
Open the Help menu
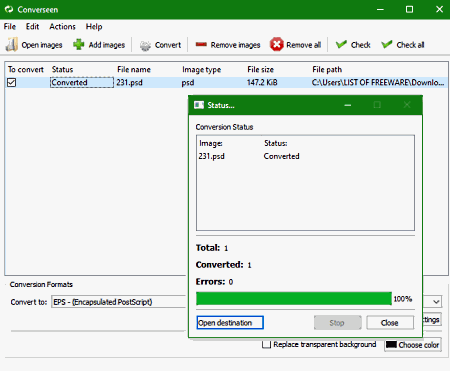(94, 27)
